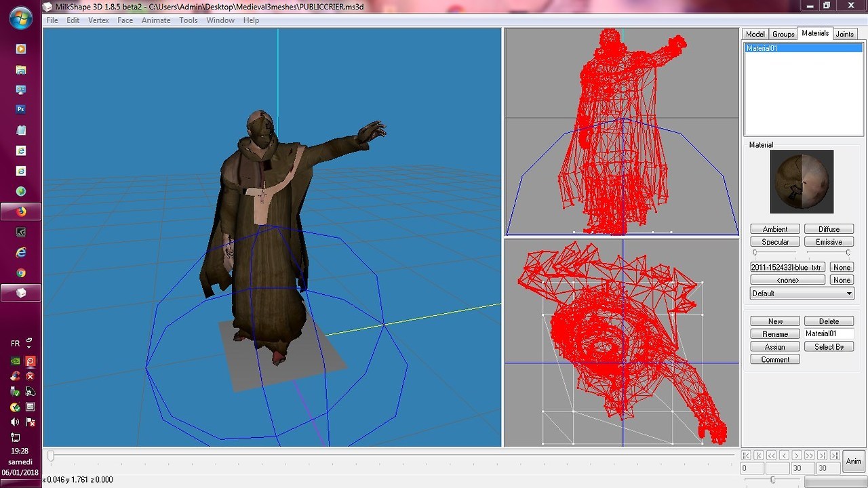Click the play backward double-arrow button
Viewport: 868px width, 488px height.
(x=771, y=455)
